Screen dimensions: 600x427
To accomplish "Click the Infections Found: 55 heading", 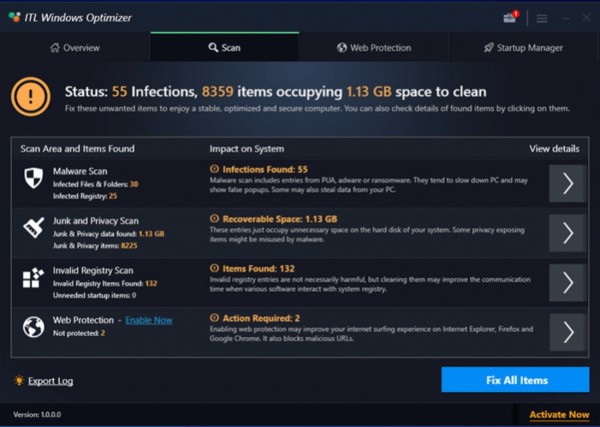I will point(265,169).
